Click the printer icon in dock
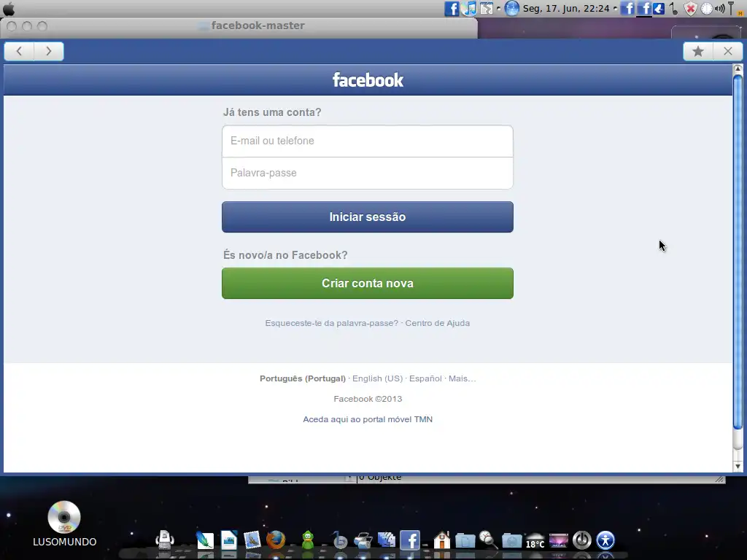The height and width of the screenshot is (560, 747). coord(363,540)
